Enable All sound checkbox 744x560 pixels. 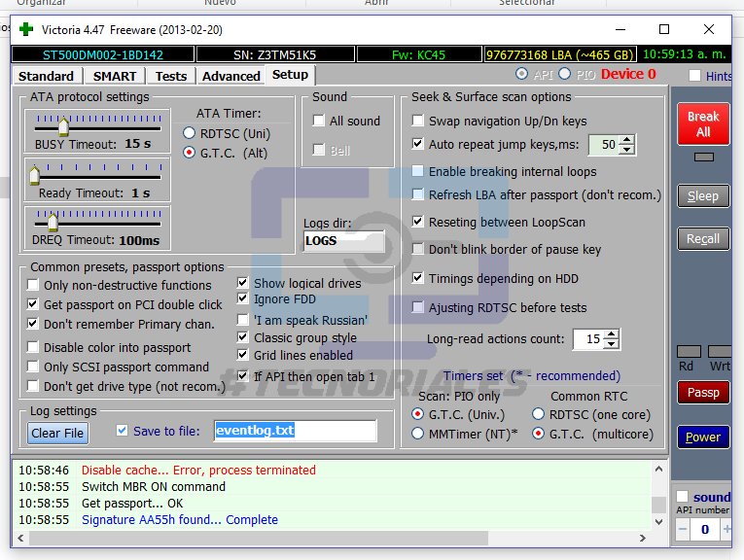[319, 121]
